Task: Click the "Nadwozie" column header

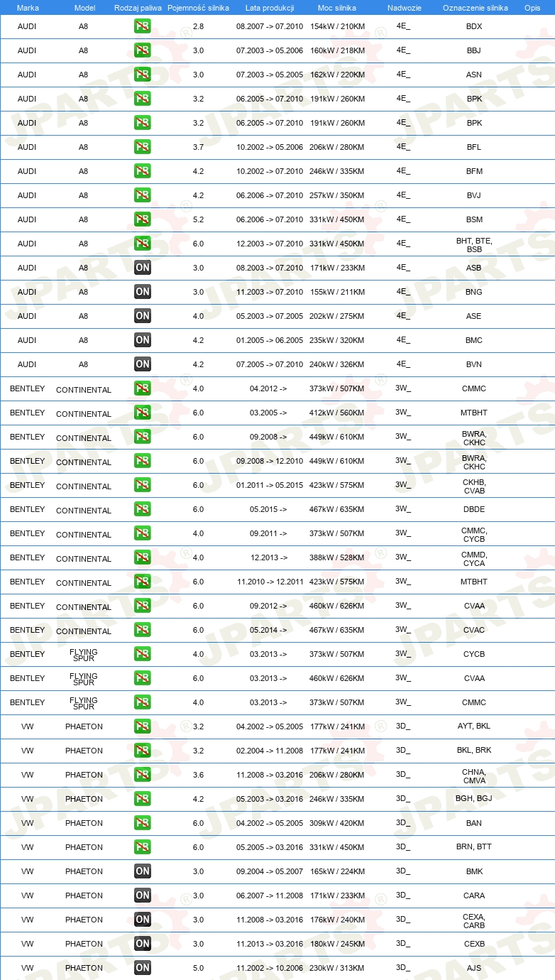Action: coord(404,8)
